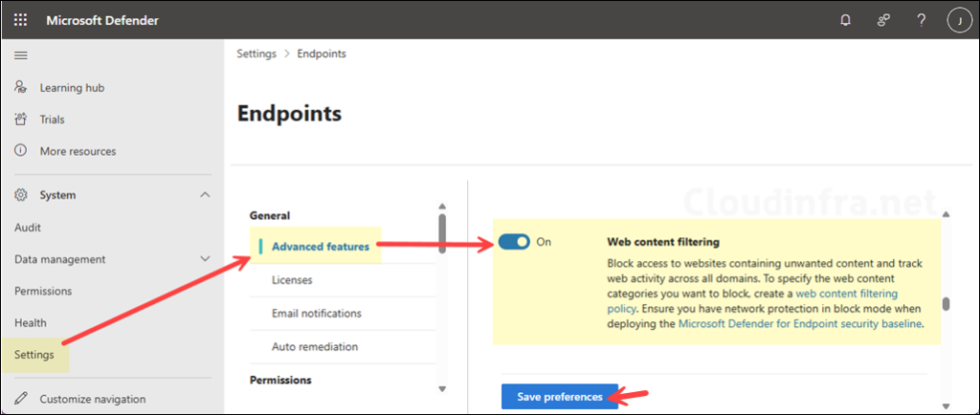Screen dimensions: 980x415
Task: Click the Trials gift icon
Action: (21, 120)
